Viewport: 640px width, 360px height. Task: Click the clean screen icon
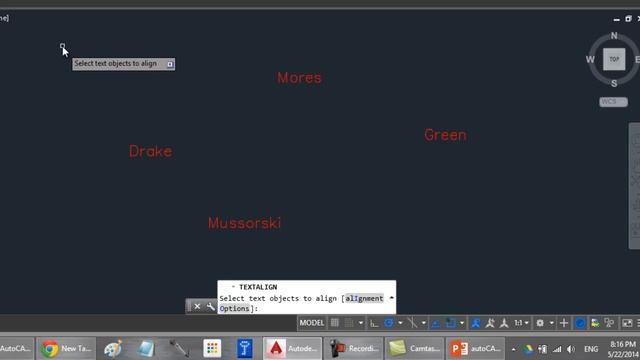627,323
